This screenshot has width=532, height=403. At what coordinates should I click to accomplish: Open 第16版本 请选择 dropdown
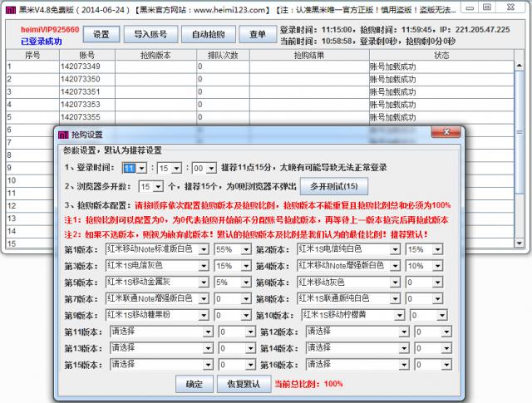(x=357, y=365)
